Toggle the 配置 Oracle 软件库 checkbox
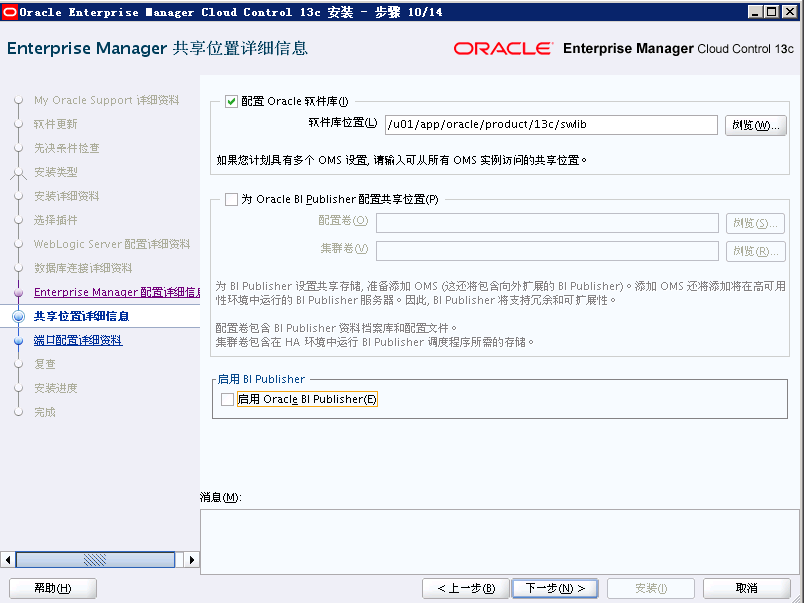 click(x=231, y=102)
